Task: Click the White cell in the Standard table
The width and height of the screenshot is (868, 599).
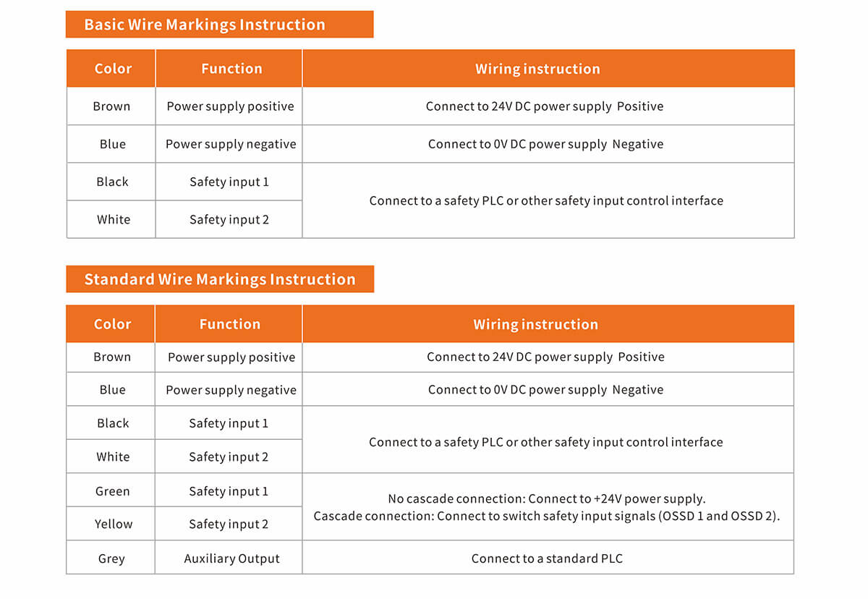Action: coord(113,456)
